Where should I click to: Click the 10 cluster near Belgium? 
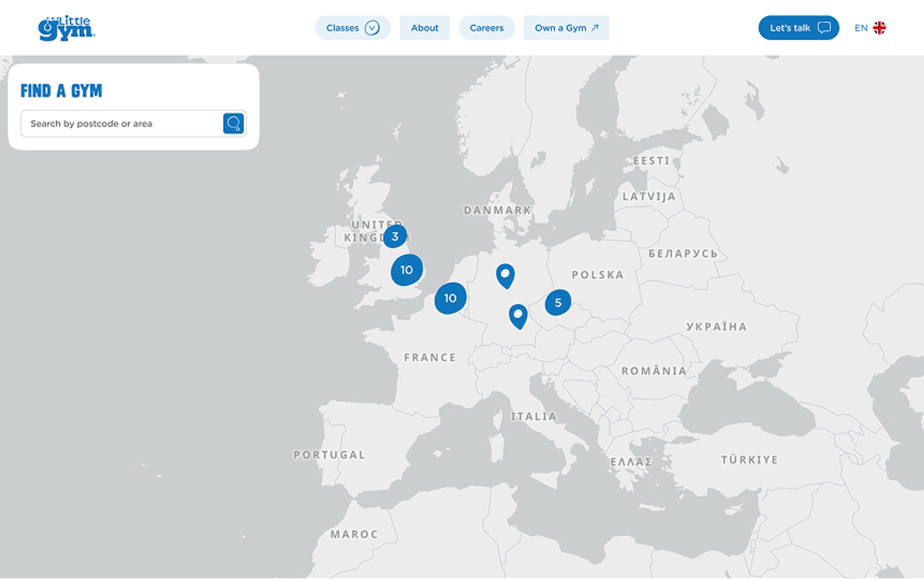click(x=450, y=298)
